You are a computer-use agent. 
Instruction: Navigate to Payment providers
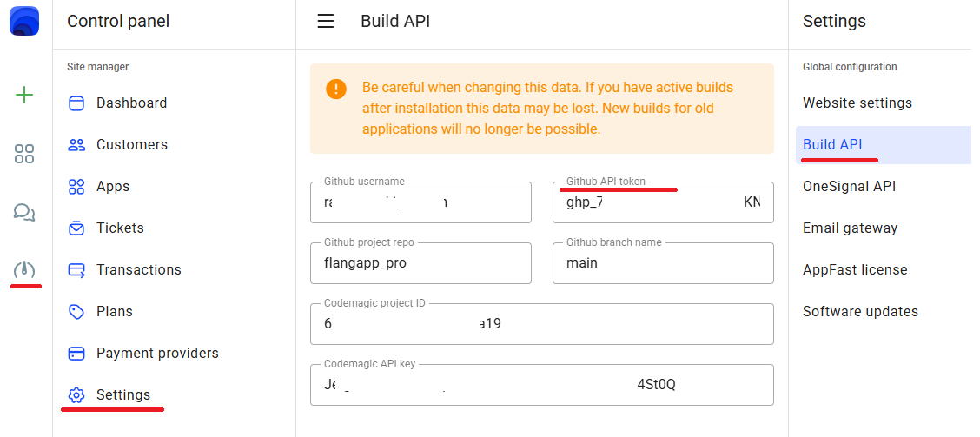156,354
